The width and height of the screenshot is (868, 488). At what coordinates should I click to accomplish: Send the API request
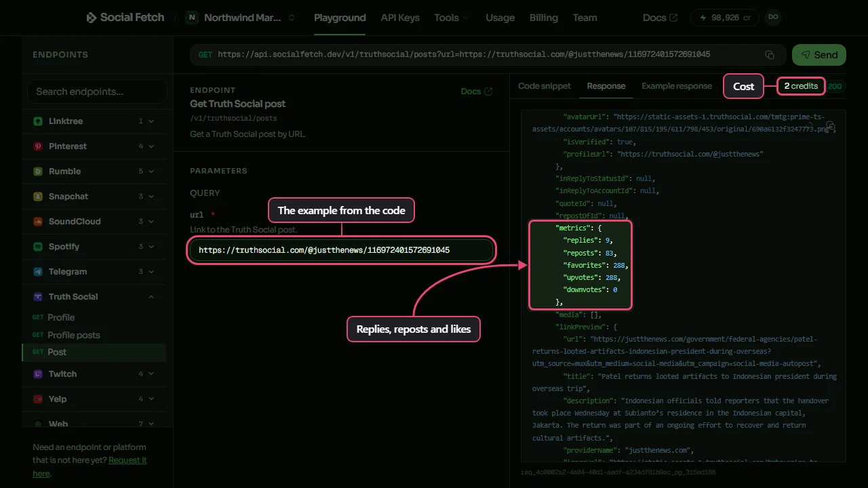pos(819,55)
